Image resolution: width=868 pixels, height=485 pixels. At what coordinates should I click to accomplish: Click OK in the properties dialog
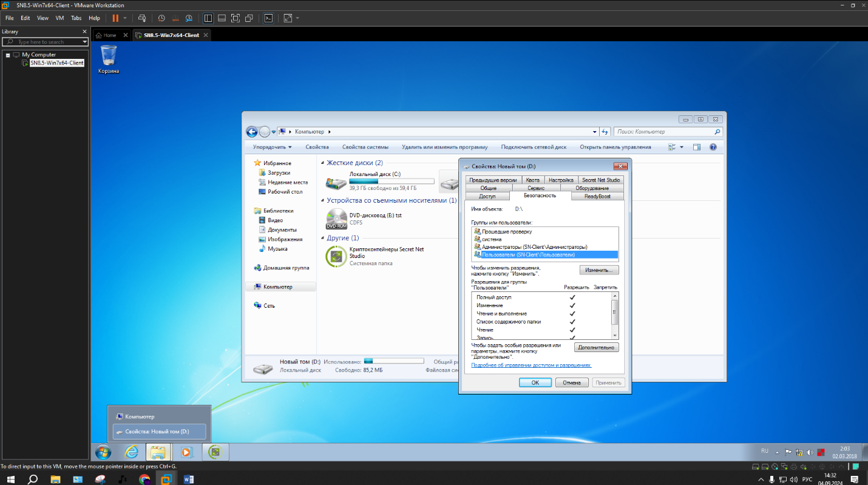(x=535, y=382)
